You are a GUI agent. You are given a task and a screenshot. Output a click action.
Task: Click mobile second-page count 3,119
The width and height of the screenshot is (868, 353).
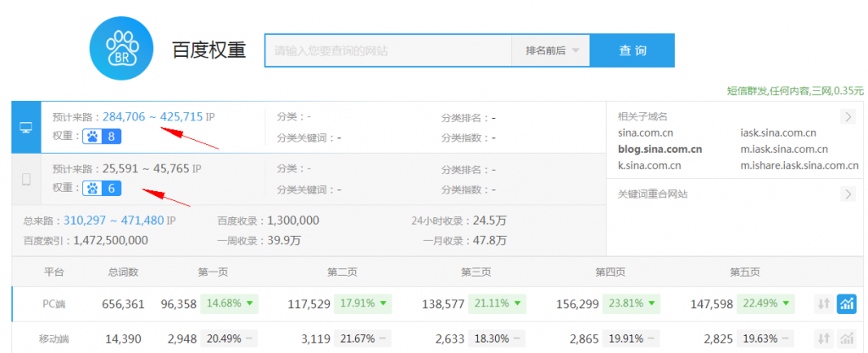click(317, 339)
